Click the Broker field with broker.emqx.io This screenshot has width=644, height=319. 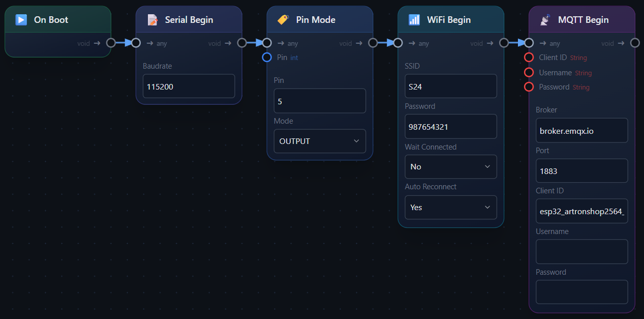pos(582,130)
